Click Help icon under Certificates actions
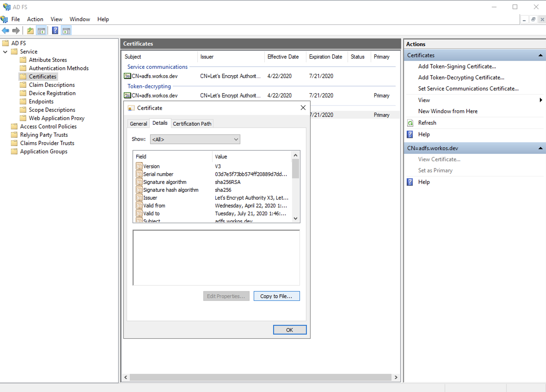 (x=410, y=134)
